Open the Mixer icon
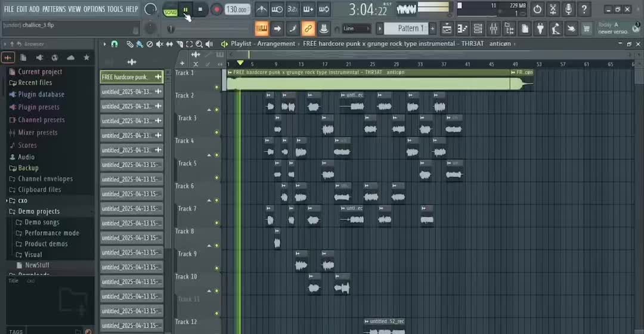The image size is (644, 334). coord(493,29)
